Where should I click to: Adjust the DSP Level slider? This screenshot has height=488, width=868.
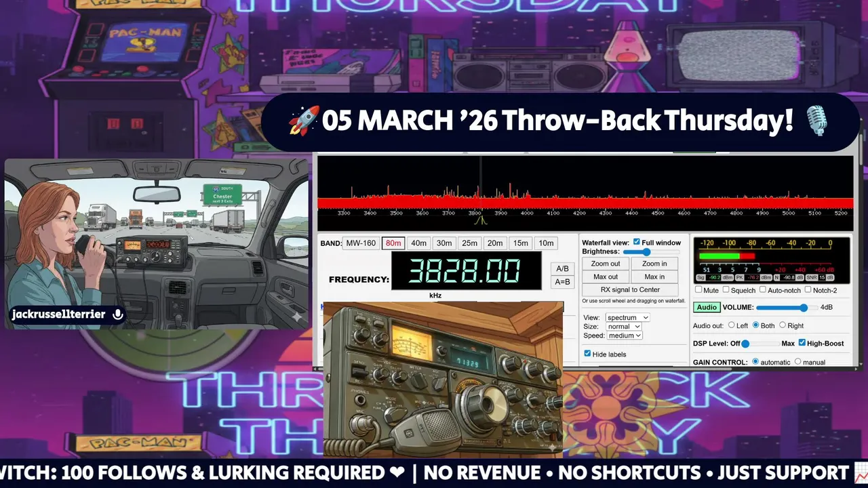pos(761,344)
